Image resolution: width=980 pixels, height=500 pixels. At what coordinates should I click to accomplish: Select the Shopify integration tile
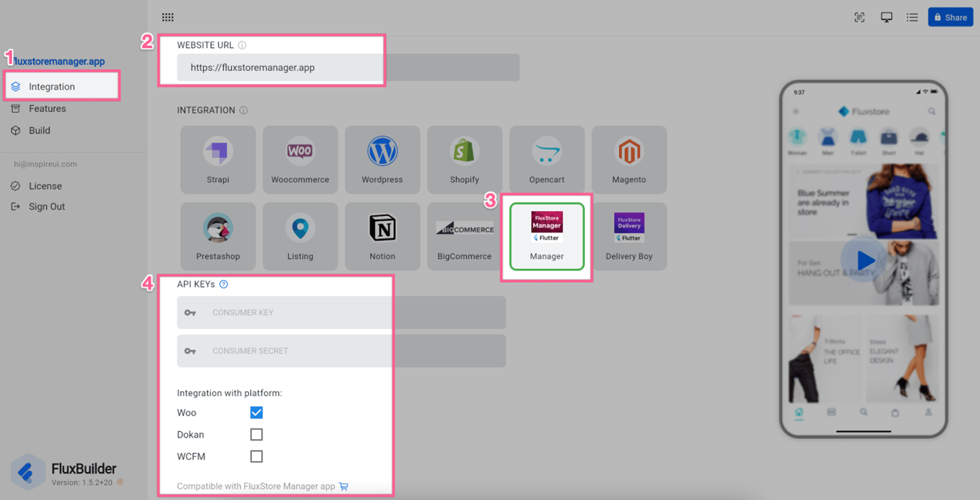click(464, 160)
